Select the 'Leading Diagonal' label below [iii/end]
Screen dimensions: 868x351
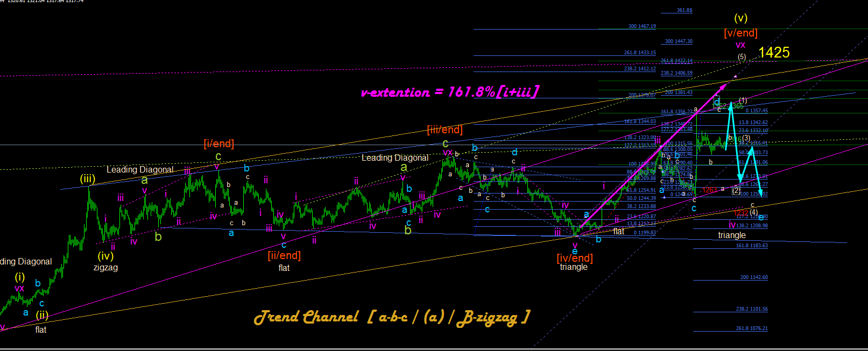tap(395, 157)
